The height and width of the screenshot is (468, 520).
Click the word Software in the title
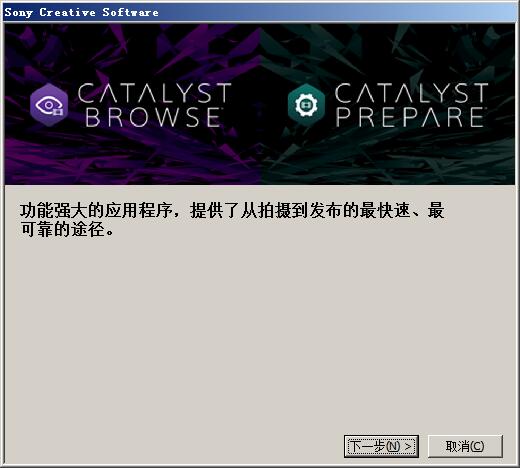click(x=130, y=12)
